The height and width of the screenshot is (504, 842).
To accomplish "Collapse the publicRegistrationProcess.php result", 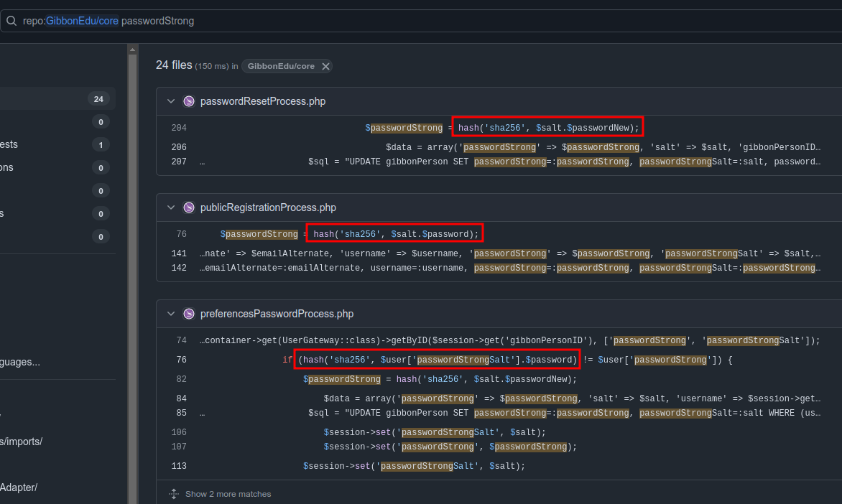I will 171,207.
